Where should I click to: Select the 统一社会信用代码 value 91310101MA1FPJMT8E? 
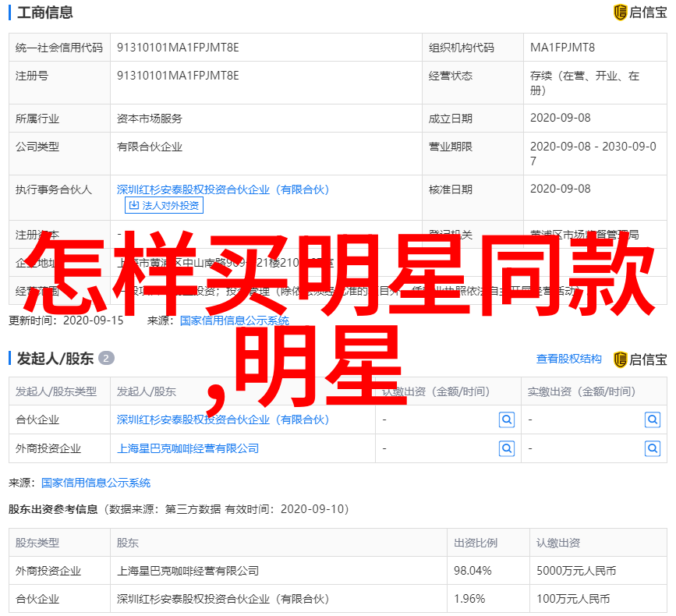point(178,48)
